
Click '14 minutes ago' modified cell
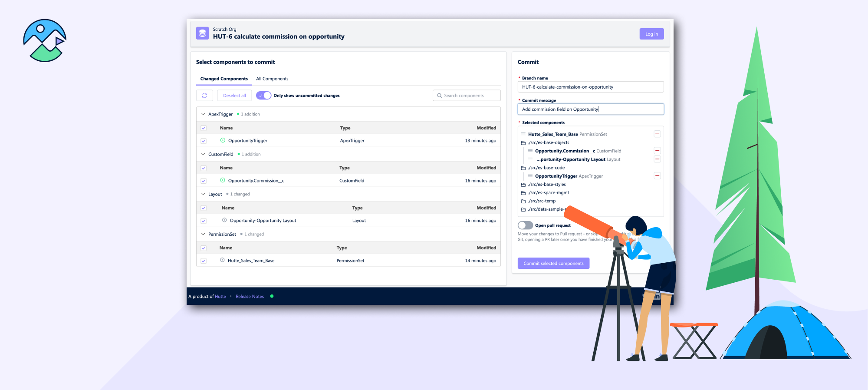480,261
